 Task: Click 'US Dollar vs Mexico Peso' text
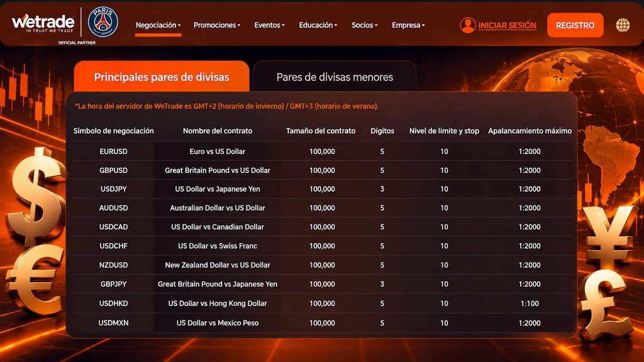tap(217, 323)
